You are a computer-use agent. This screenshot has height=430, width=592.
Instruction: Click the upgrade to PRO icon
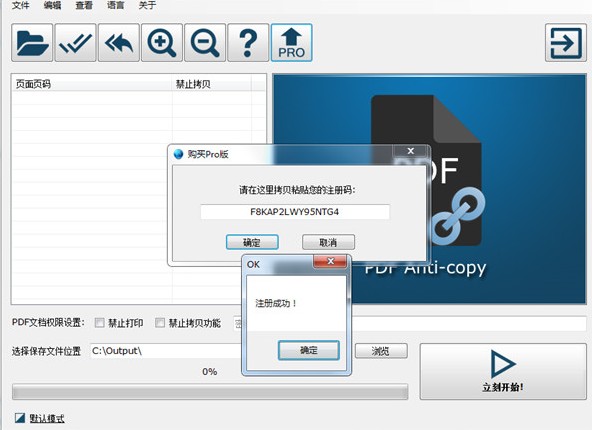(x=291, y=43)
